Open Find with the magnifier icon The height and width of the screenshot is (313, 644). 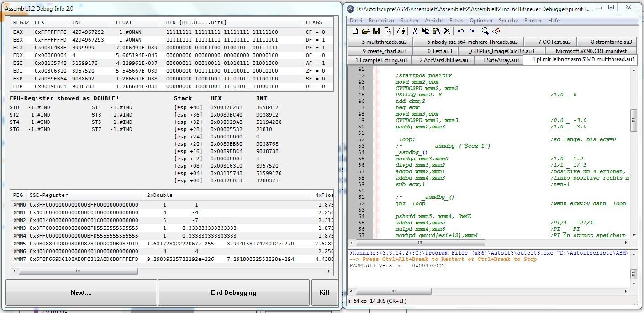(485, 31)
